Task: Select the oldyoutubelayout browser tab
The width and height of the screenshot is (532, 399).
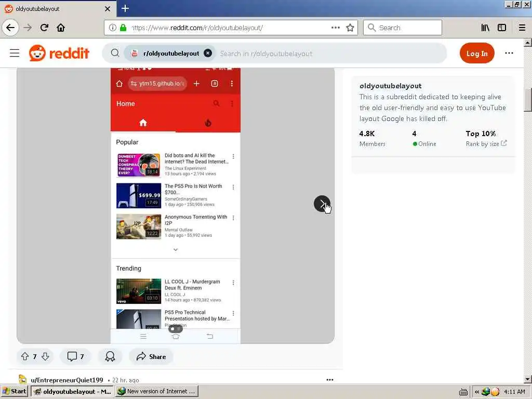Action: pyautogui.click(x=58, y=9)
